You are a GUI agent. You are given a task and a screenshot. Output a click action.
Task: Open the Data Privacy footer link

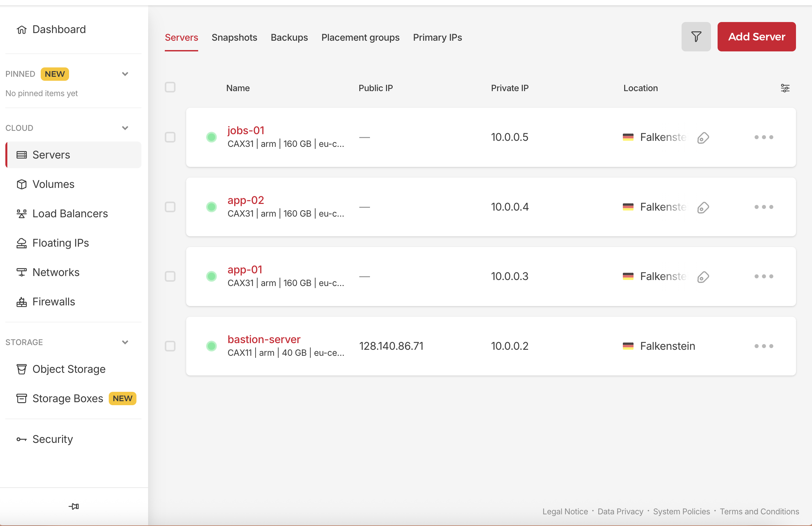point(620,511)
